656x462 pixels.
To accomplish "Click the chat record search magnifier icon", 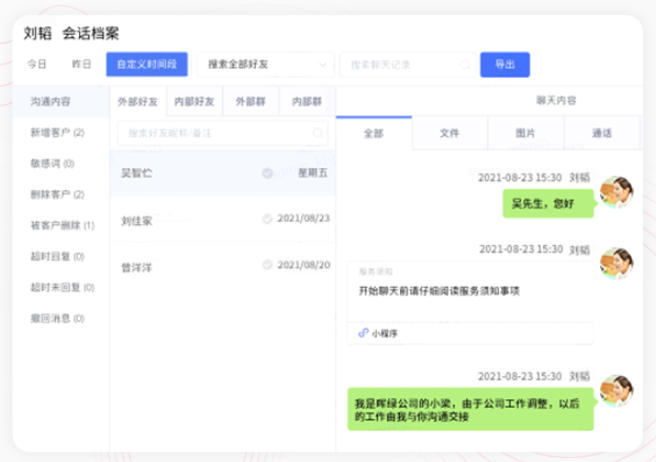I will [x=465, y=64].
